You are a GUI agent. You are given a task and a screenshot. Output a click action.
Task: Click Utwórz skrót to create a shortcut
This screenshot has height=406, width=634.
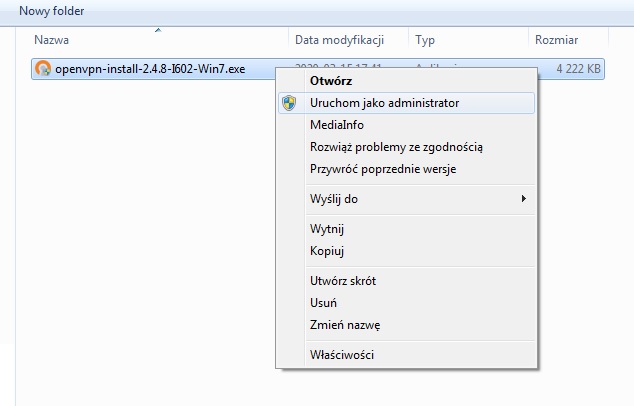(343, 281)
